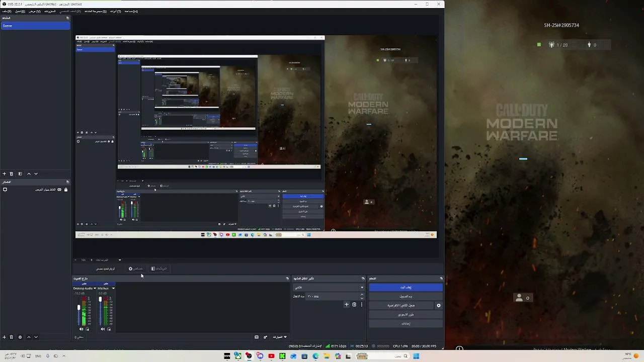Click the transition duration field
This screenshot has height=362, width=644.
click(x=332, y=297)
